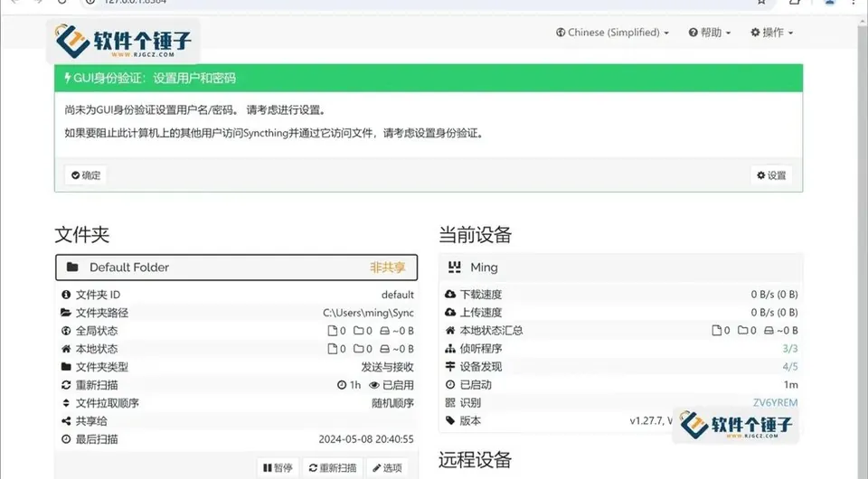Click the signpost icon beside 设备发现
Viewport: 868px width, 479px height.
coord(450,367)
